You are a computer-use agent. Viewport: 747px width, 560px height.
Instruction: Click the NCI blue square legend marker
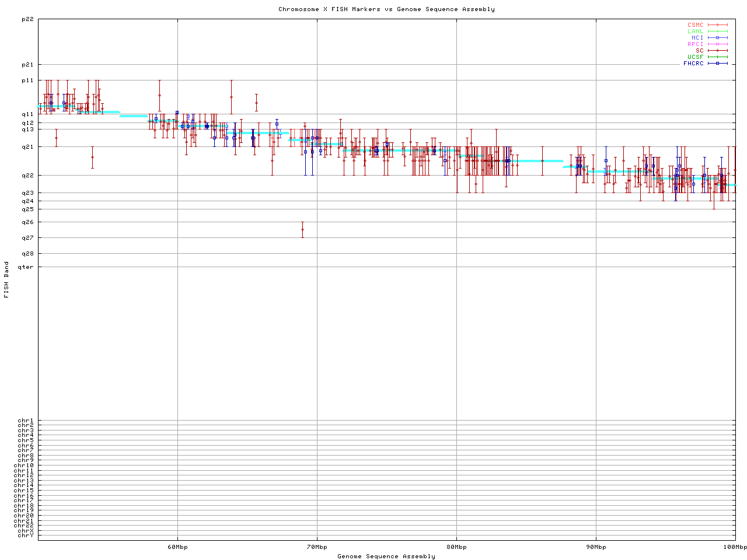(717, 38)
